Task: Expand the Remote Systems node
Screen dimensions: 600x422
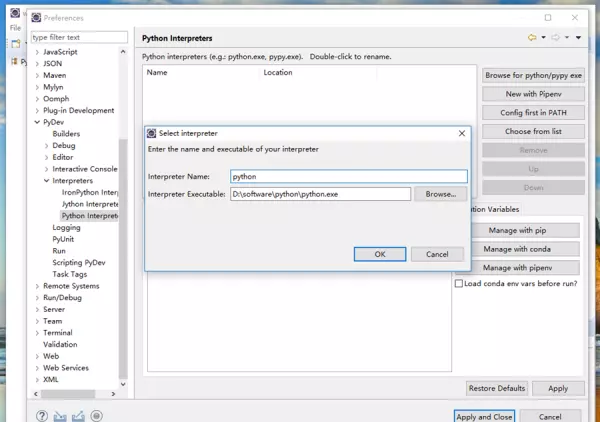Action: [37, 286]
